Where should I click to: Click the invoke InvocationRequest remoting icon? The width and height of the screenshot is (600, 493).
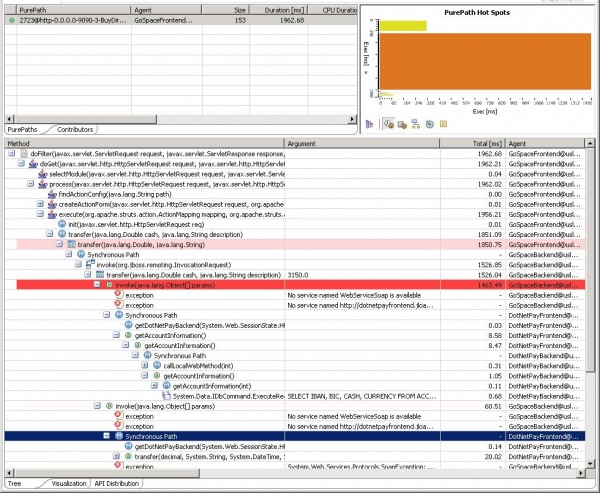coord(90,264)
